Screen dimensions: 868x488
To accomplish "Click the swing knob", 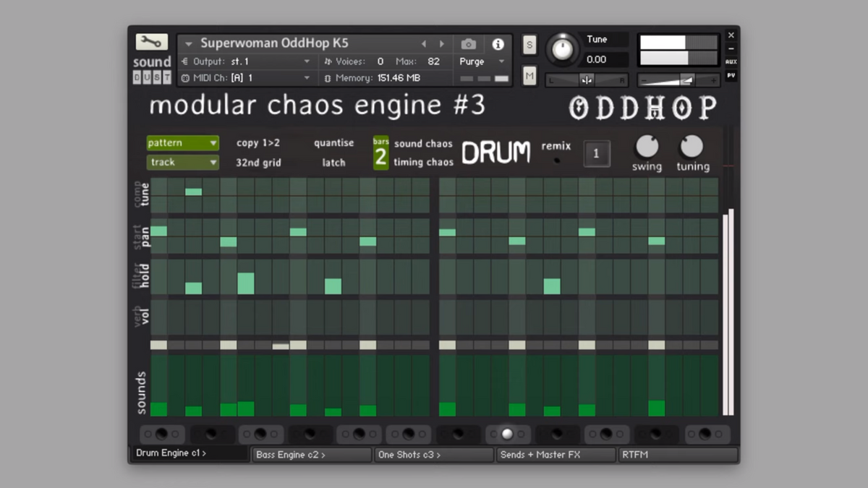I will click(647, 147).
